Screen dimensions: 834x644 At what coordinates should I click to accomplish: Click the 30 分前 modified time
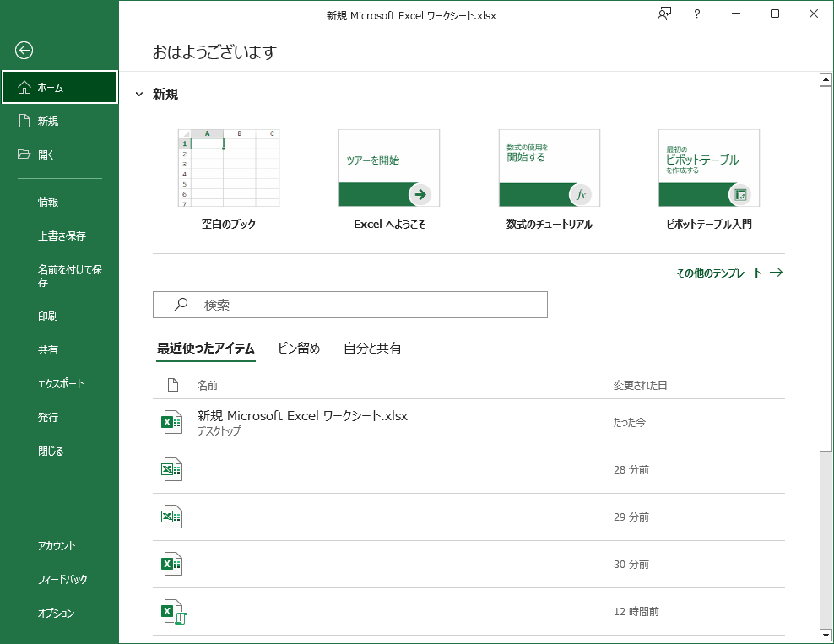[x=631, y=564]
